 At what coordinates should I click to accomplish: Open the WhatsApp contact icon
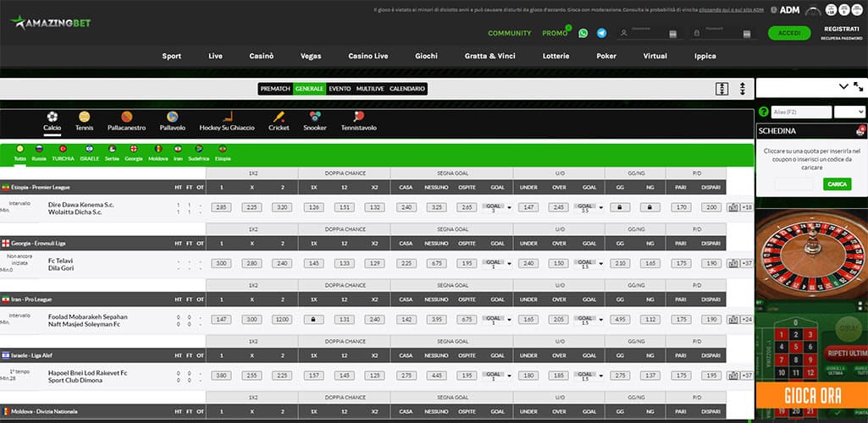(583, 33)
